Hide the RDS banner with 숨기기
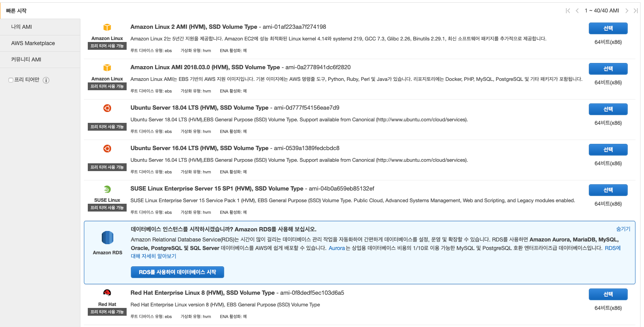This screenshot has width=644, height=327. [623, 229]
